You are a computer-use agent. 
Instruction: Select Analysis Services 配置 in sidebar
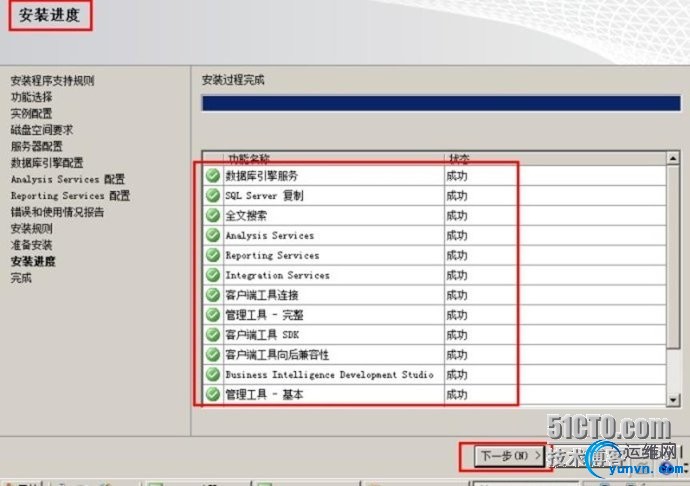(x=68, y=179)
